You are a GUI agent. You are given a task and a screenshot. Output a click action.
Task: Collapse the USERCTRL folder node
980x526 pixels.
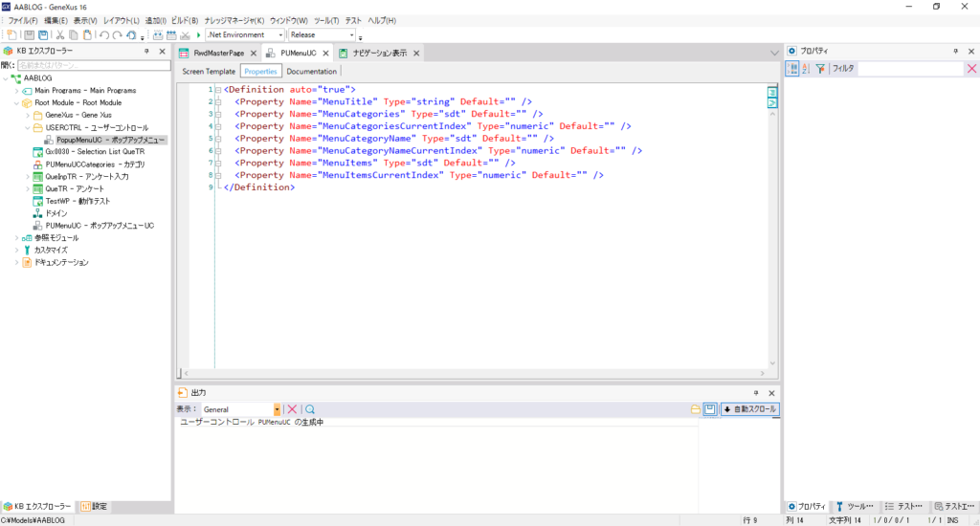click(x=28, y=127)
